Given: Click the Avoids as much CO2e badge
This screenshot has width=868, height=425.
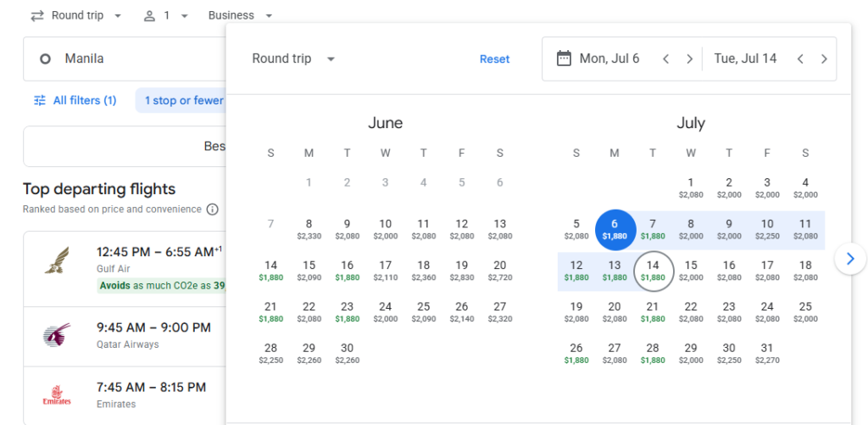Looking at the screenshot, I should 162,286.
